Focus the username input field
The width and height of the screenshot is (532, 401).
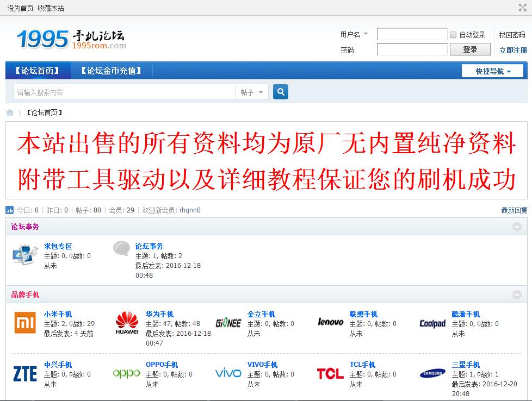(x=412, y=34)
